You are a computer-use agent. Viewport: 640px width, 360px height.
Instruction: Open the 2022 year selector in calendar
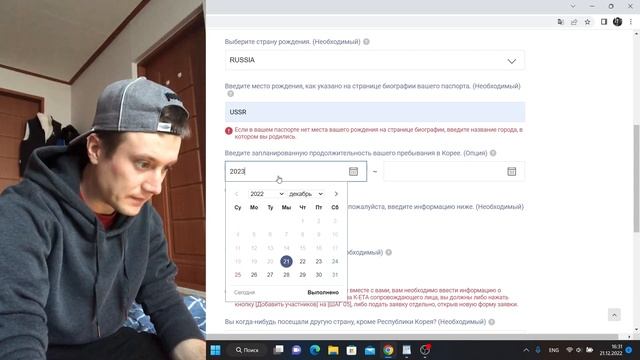(267, 194)
